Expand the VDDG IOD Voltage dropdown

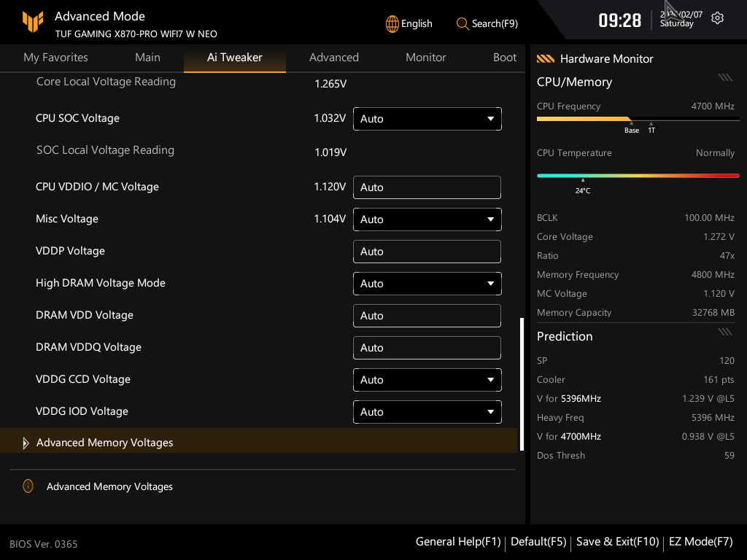pos(427,412)
